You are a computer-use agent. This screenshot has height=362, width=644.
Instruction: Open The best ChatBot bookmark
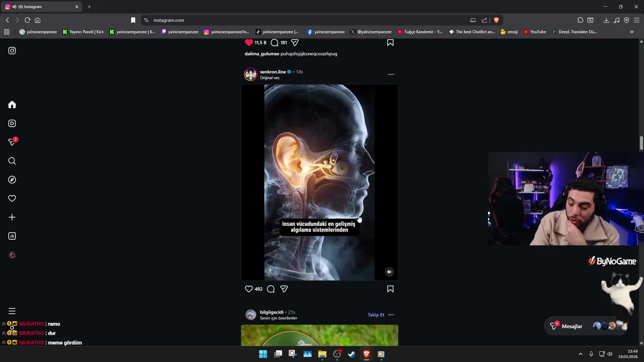tap(472, 32)
